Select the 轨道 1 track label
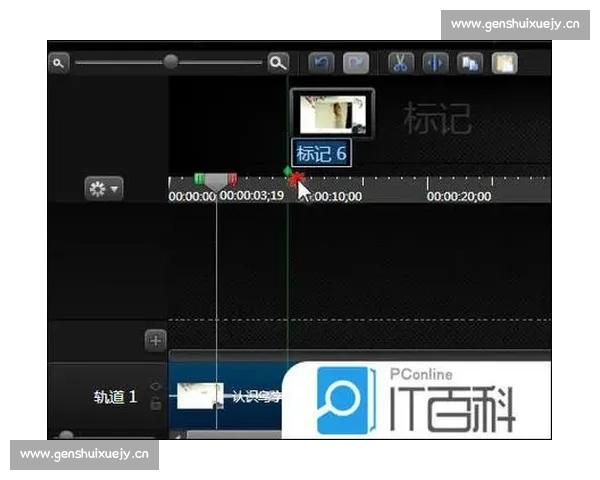The width and height of the screenshot is (600, 480). coord(115,397)
